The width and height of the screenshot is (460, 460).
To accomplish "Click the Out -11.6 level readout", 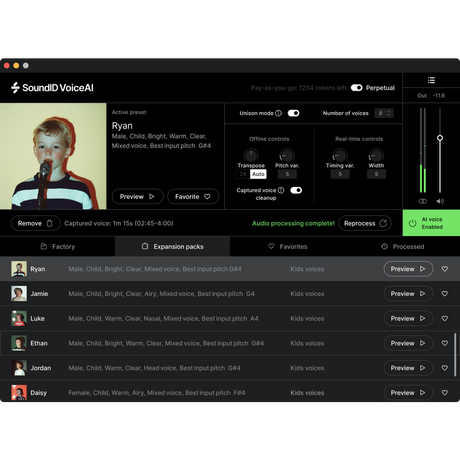I will click(431, 96).
